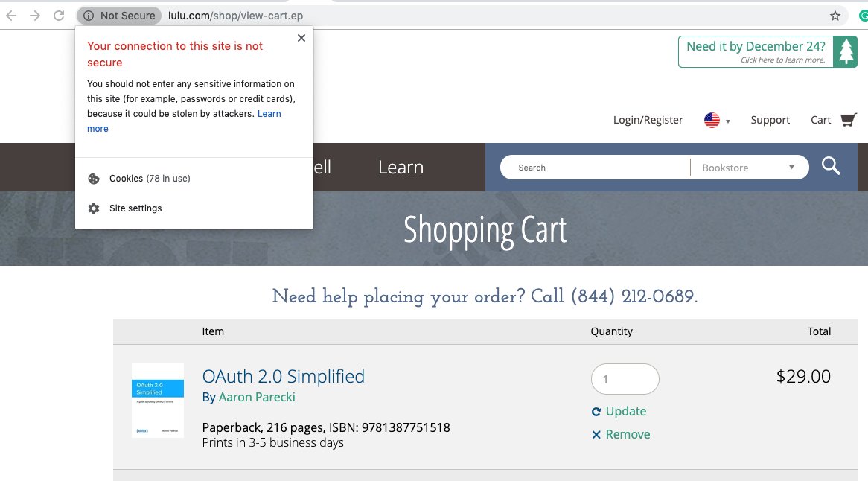This screenshot has width=868, height=481.
Task: Bookmark this page with the star icon
Action: pyautogui.click(x=835, y=16)
